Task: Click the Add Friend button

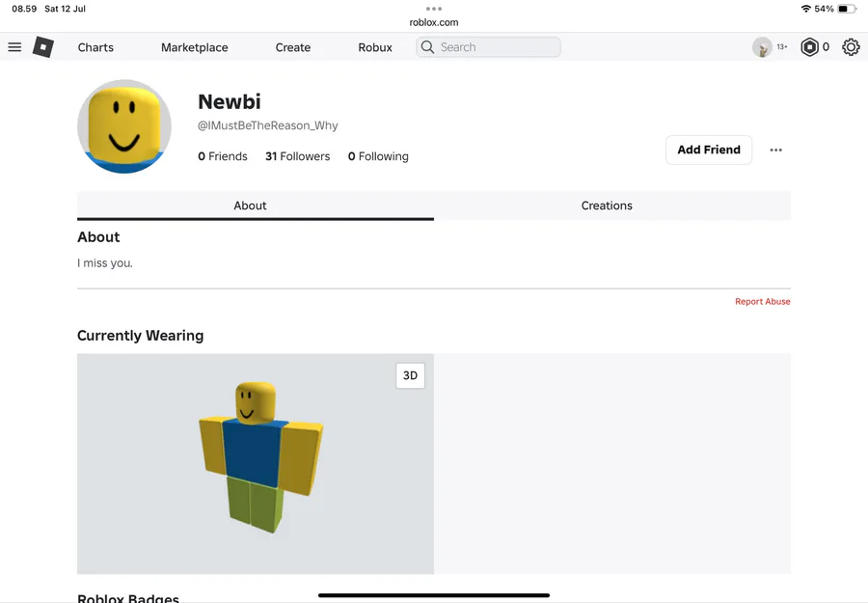Action: tap(709, 150)
